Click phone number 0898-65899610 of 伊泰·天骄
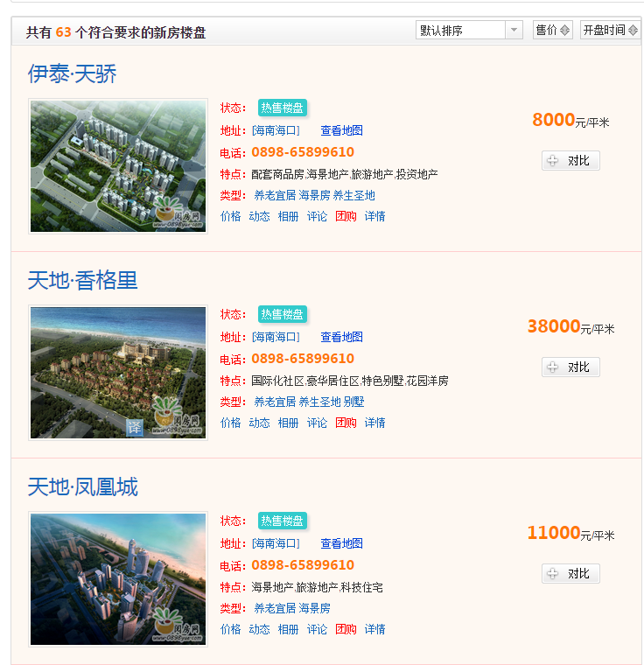644x665 pixels. point(303,152)
